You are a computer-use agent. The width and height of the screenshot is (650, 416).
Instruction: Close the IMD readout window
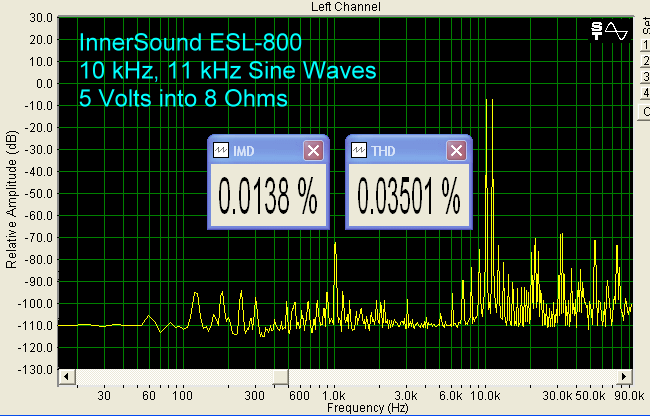pos(313,150)
